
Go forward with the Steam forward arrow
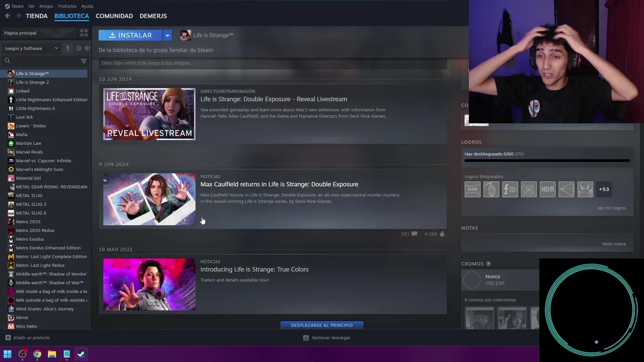(18, 16)
